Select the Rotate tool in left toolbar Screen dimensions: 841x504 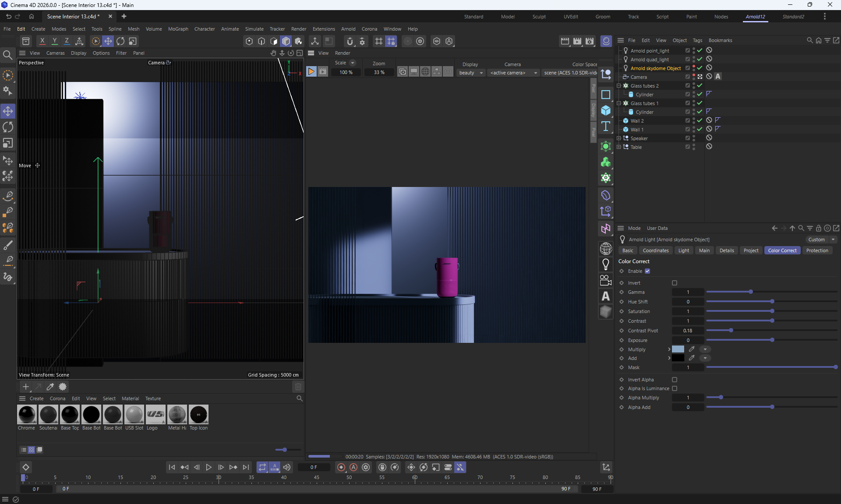coord(8,127)
